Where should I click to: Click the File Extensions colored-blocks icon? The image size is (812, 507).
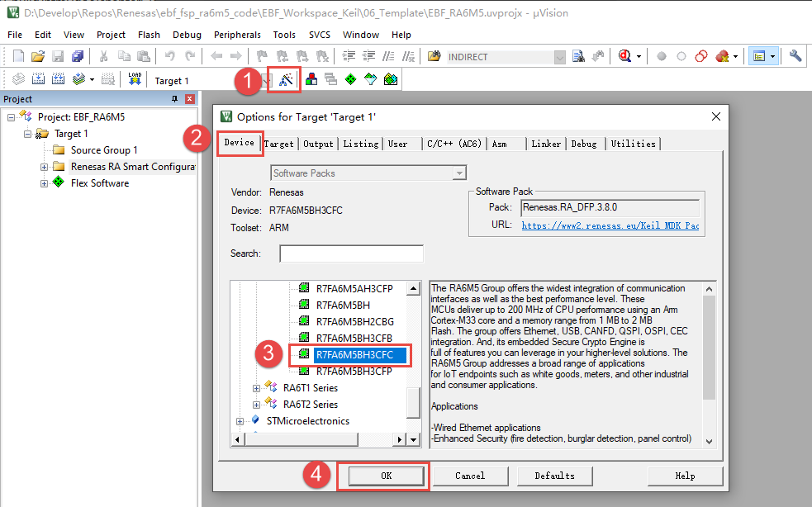click(311, 79)
